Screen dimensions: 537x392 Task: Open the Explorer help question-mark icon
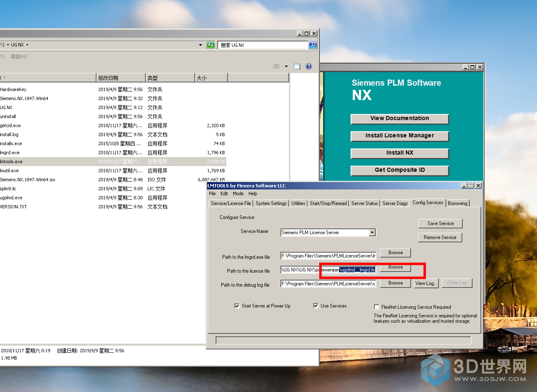tap(309, 66)
